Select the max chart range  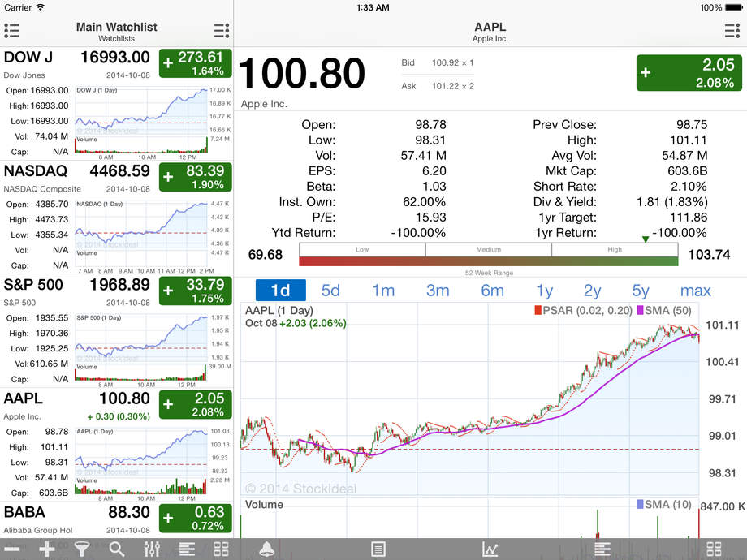(x=696, y=290)
